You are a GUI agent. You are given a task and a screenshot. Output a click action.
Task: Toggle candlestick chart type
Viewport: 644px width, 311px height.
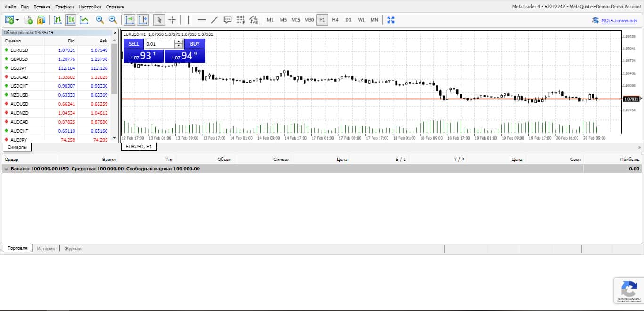click(x=71, y=20)
